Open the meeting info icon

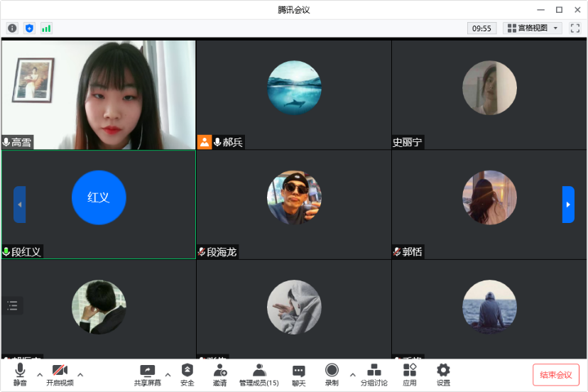pos(12,28)
